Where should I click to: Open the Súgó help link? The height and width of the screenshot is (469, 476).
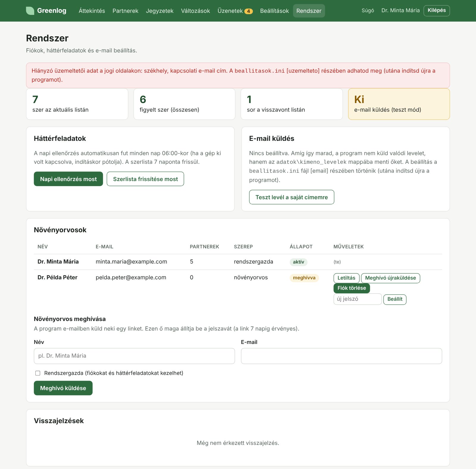click(x=368, y=10)
